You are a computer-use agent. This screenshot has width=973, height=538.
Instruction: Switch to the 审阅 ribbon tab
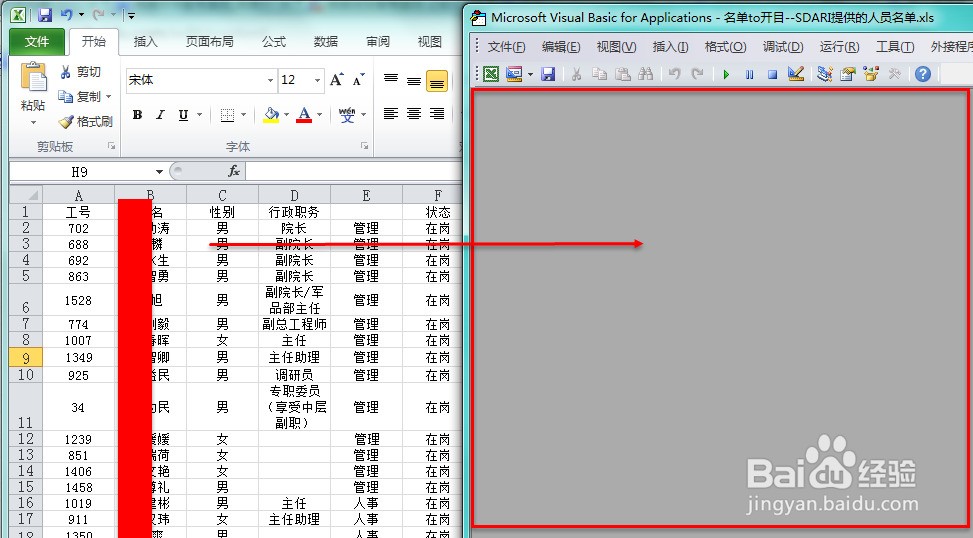[378, 42]
